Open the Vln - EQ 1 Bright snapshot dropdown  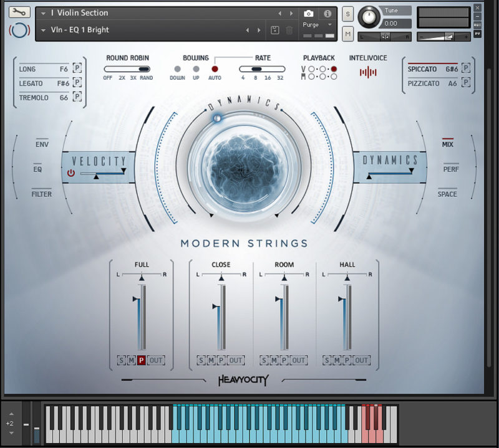tap(43, 30)
